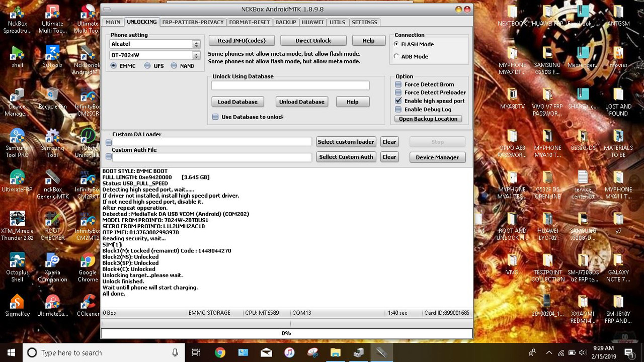Select the UFS storage radio button
Screen dimensions: 644x362
(147, 66)
